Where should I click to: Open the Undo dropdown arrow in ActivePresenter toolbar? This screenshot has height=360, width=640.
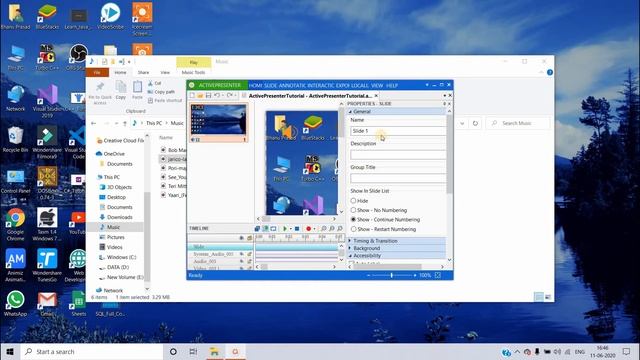pos(222,96)
